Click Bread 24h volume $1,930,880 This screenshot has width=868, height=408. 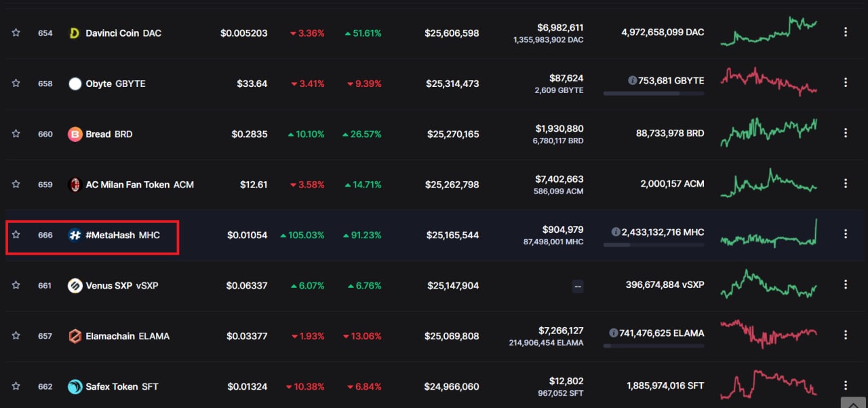[x=559, y=128]
